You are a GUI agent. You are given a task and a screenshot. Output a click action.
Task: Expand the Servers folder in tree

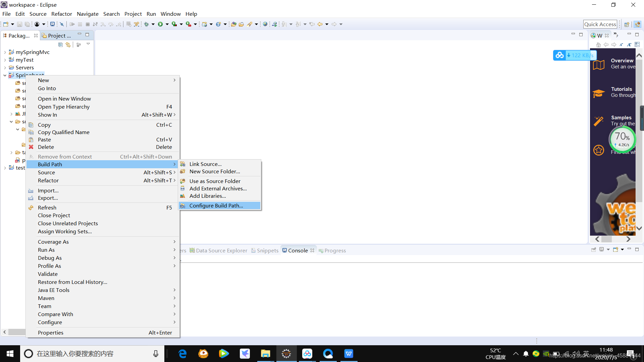coord(5,68)
